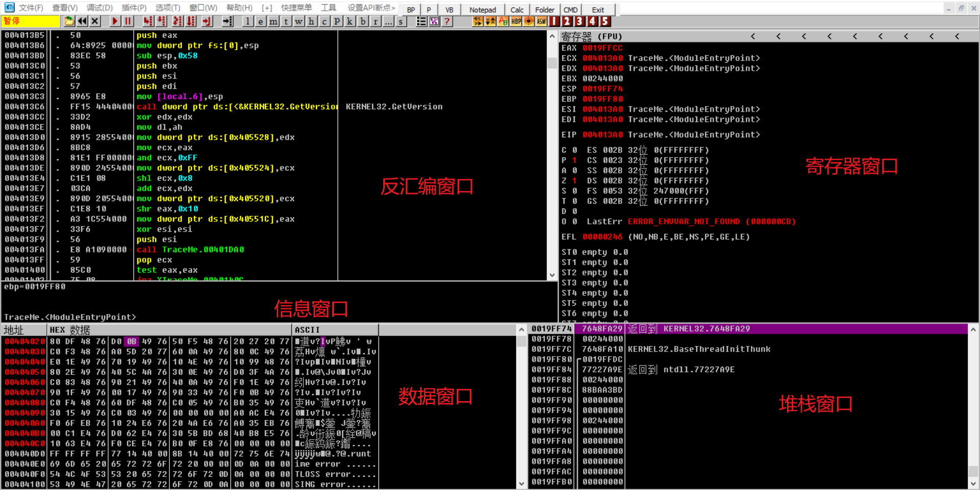
Task: Show references with the 'r' button
Action: point(376,21)
